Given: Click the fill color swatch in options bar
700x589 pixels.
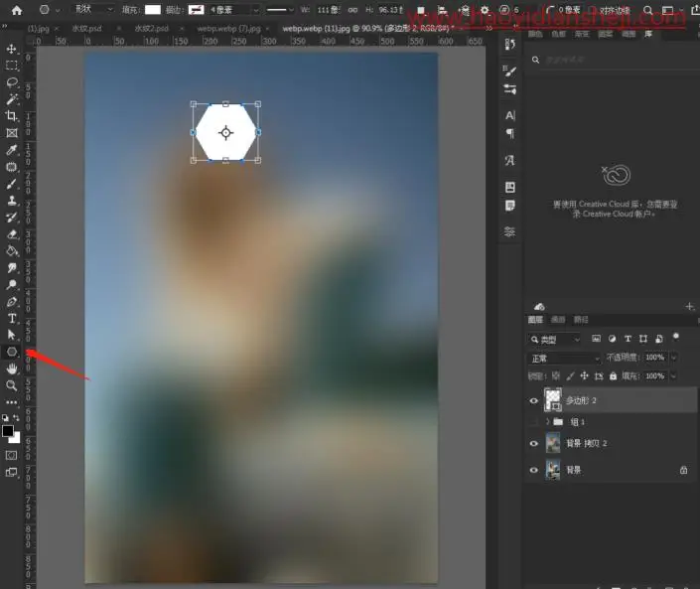Looking at the screenshot, I should point(153,9).
